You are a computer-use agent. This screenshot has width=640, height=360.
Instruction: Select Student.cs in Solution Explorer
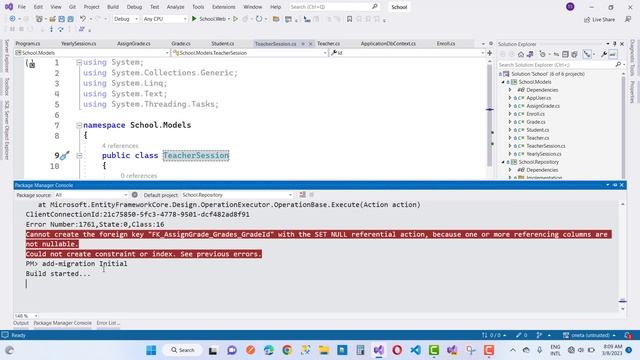(x=538, y=130)
